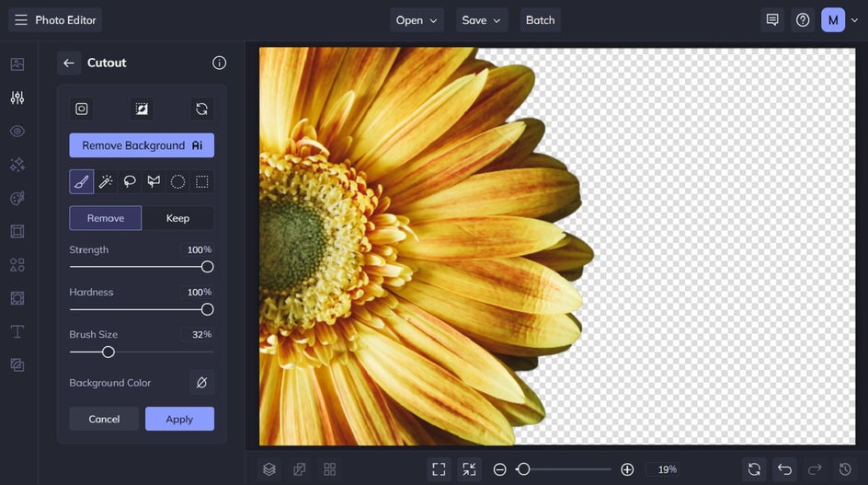Select the brush cutout tool
The width and height of the screenshot is (868, 485).
pyautogui.click(x=82, y=182)
